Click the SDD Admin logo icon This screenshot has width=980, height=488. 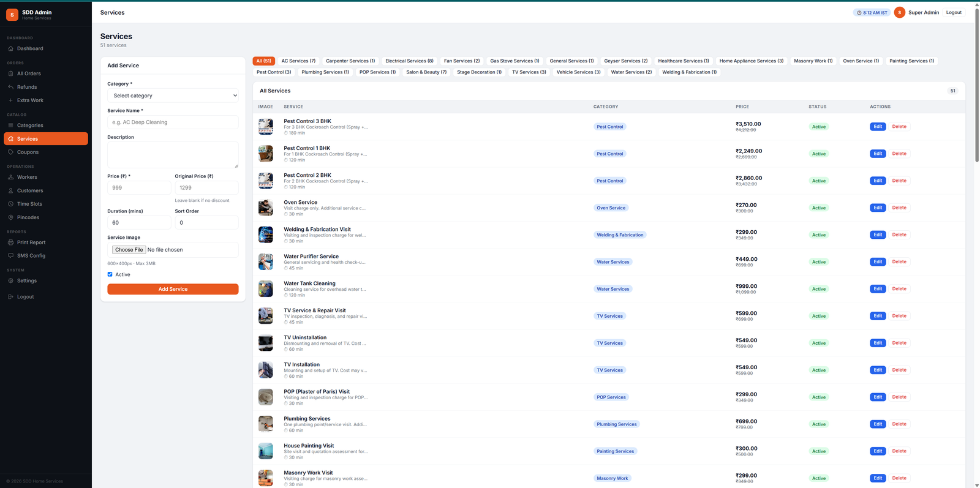pyautogui.click(x=12, y=15)
